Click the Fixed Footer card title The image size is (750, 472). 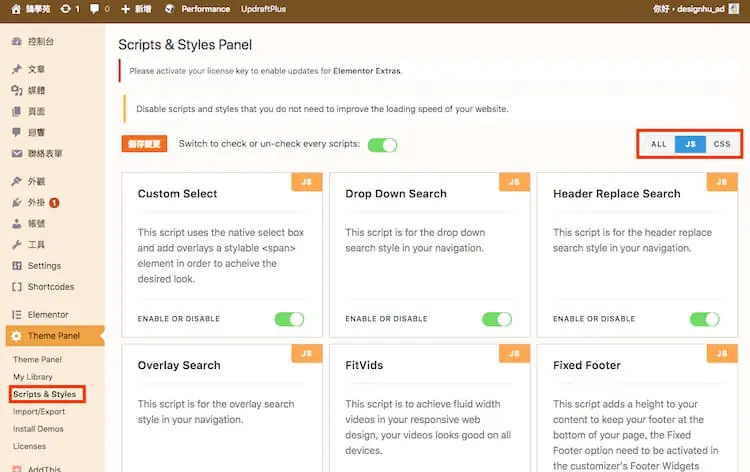(587, 365)
